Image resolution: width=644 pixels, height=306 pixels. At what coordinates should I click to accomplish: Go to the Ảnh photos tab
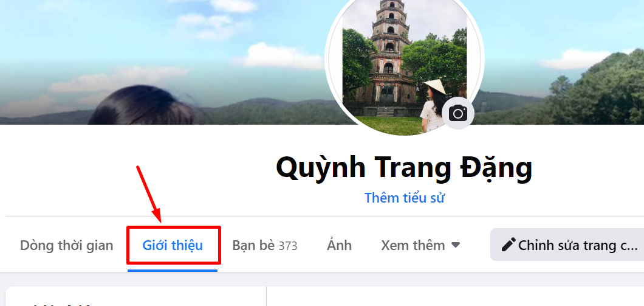click(339, 245)
